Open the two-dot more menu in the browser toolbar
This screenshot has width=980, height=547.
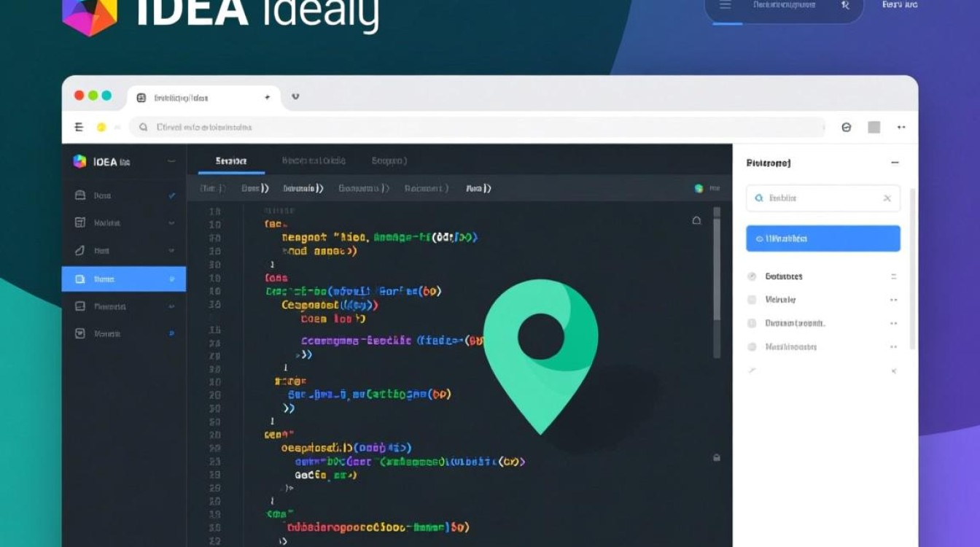[901, 127]
